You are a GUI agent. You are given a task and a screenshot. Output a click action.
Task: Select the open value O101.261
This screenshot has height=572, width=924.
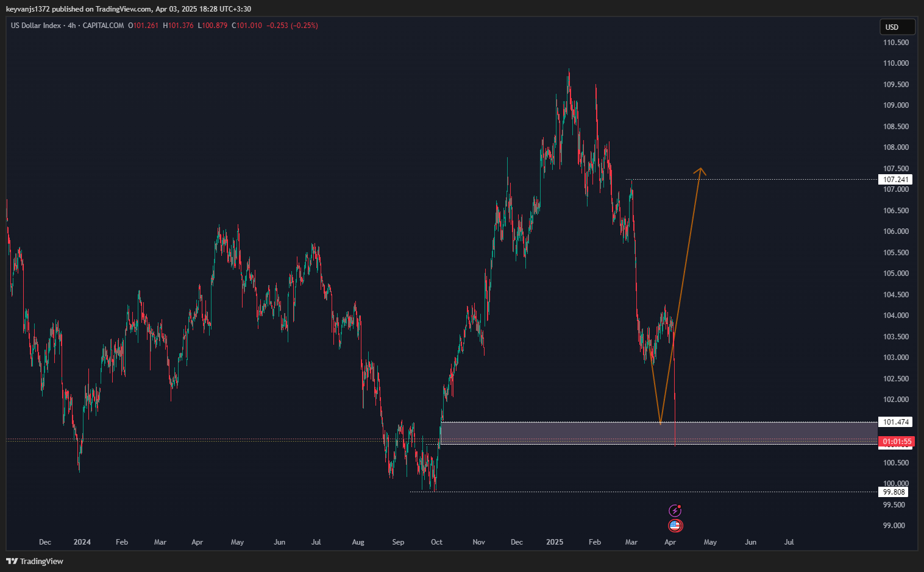(x=143, y=26)
